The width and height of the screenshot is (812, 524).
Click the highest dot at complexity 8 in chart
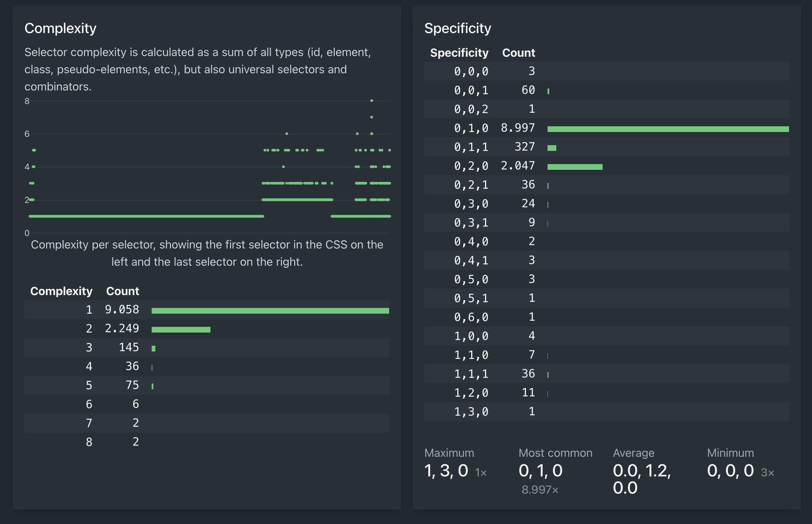(372, 101)
